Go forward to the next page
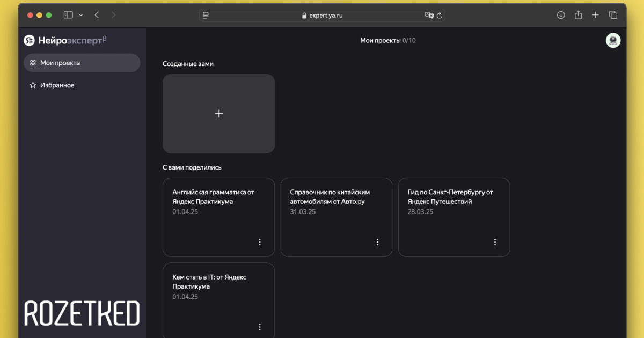Screen dimensions: 644x338 [x=113, y=15]
